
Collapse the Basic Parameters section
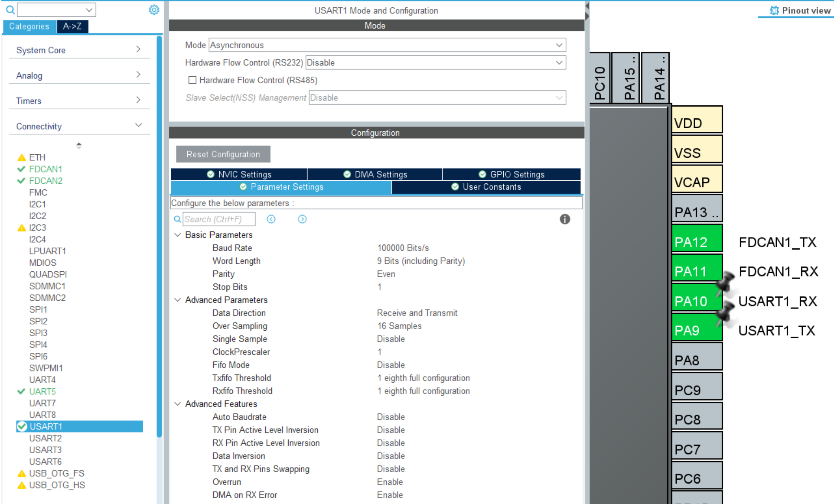(178, 235)
